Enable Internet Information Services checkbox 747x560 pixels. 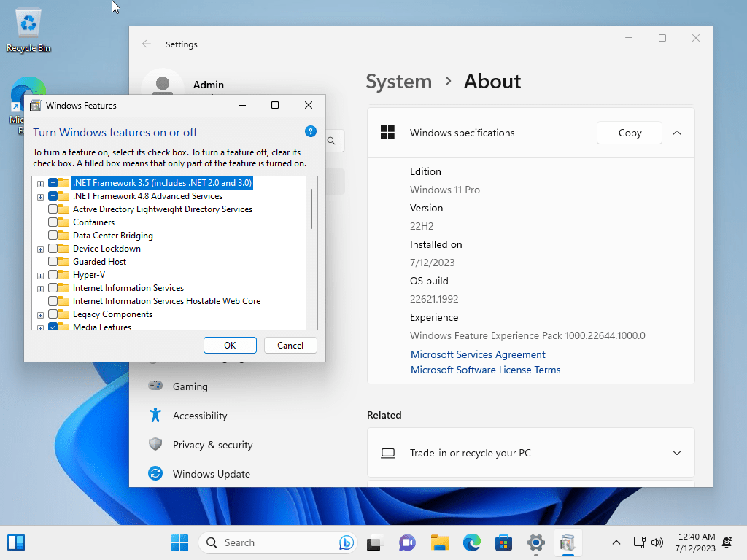tap(53, 288)
